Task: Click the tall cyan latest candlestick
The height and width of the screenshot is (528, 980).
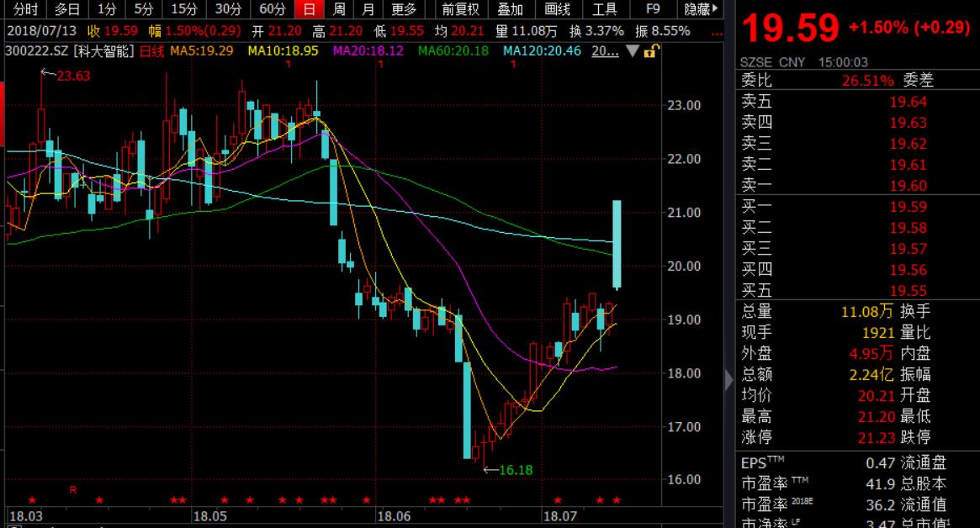Action: coord(617,244)
